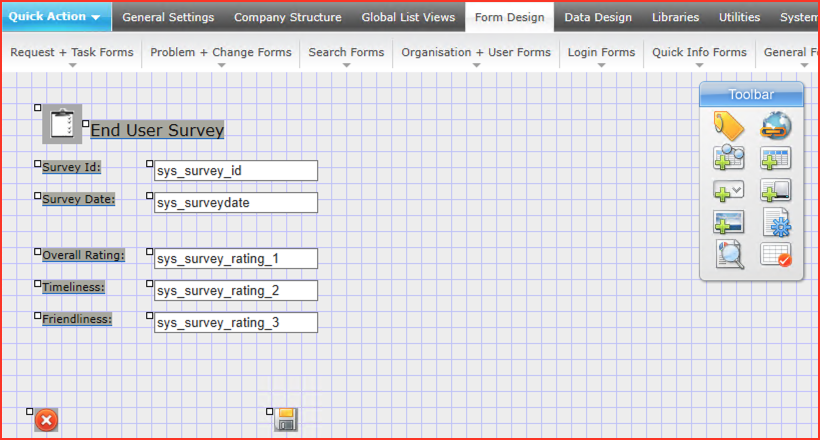
Task: Add a table with glasses view tool
Action: coord(728,157)
